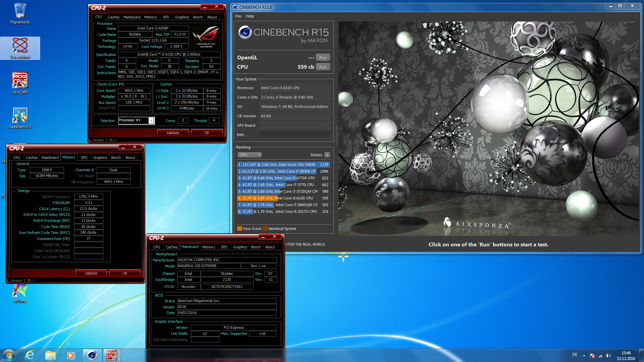Select ranking row Core i7-4770K

[x=283, y=178]
